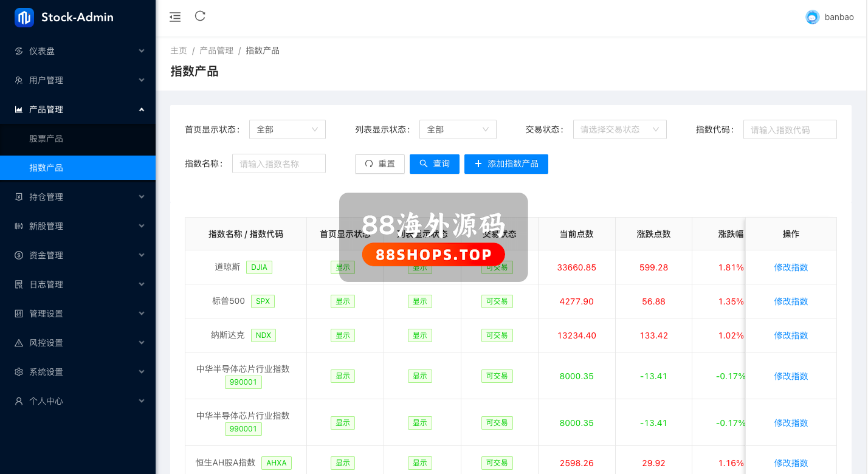Click the Stock-Admin logo icon

tap(24, 18)
